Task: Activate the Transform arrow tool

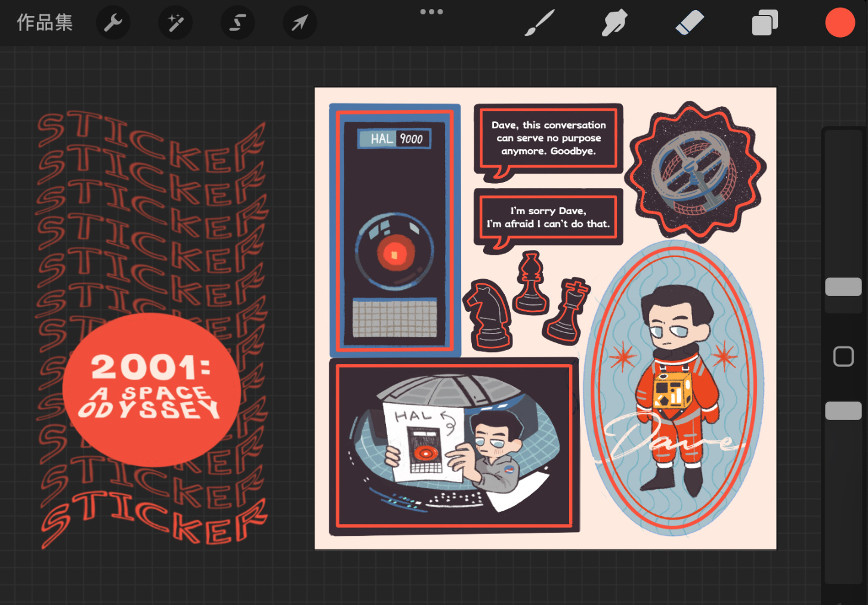Action: point(299,23)
